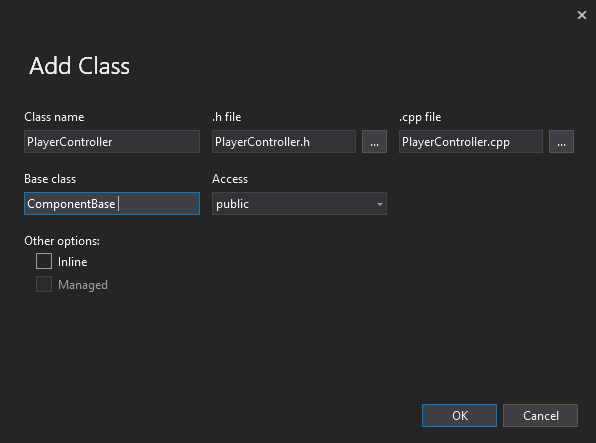The width and height of the screenshot is (596, 443).
Task: Click into the Base class ComponentBase field
Action: [112, 204]
